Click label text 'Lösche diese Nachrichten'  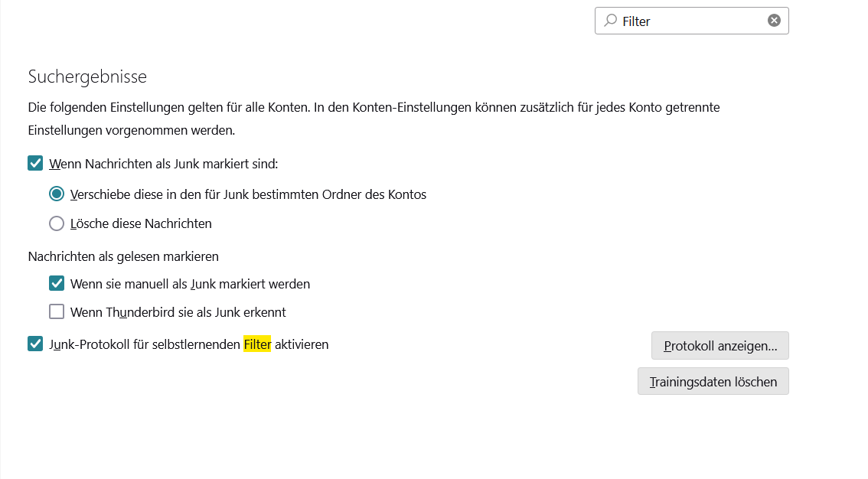tap(141, 223)
